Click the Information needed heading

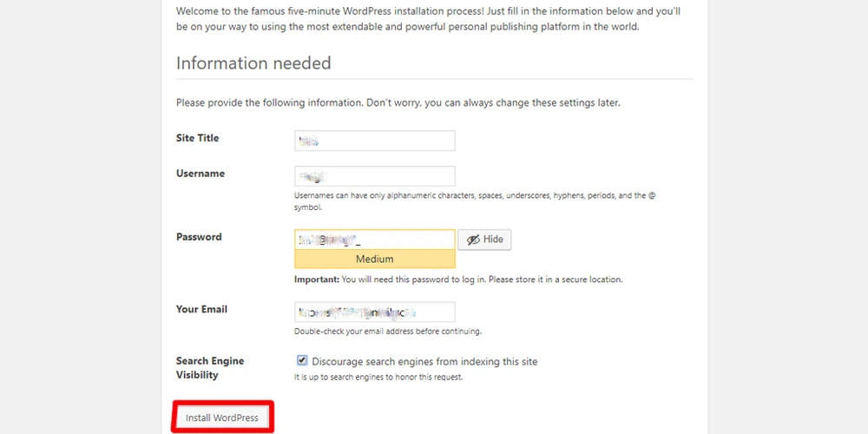(253, 63)
